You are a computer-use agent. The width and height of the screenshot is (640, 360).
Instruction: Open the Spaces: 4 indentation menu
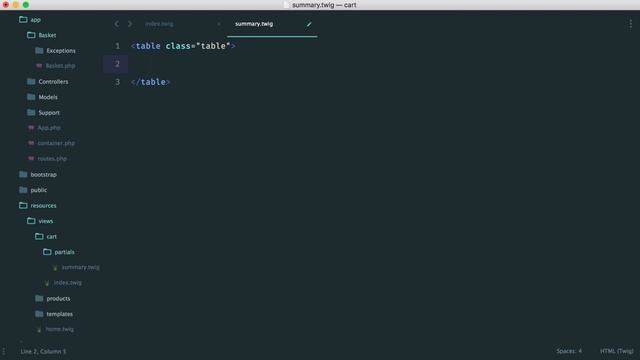(x=569, y=351)
